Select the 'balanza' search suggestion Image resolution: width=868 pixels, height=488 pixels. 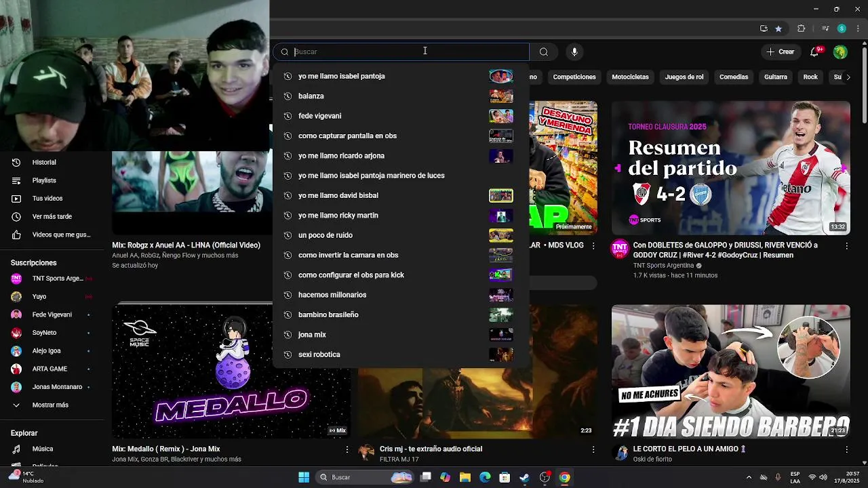[401, 96]
